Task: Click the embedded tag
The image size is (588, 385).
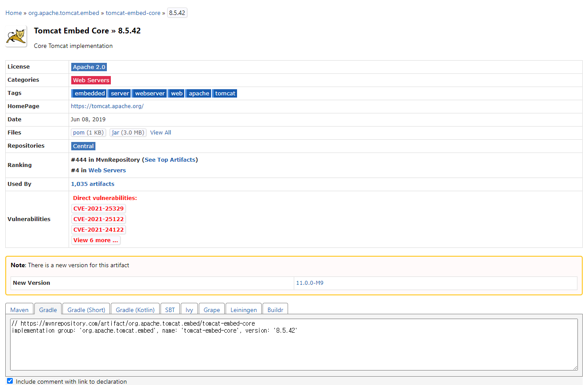Action: pyautogui.click(x=89, y=93)
